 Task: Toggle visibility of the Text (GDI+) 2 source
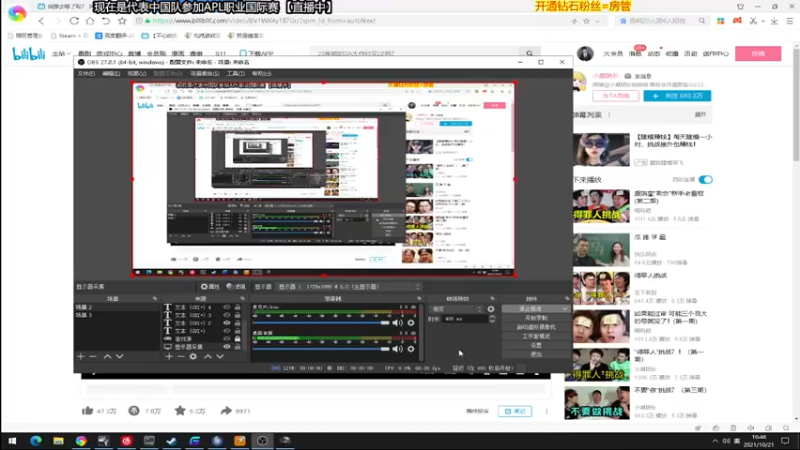227,323
